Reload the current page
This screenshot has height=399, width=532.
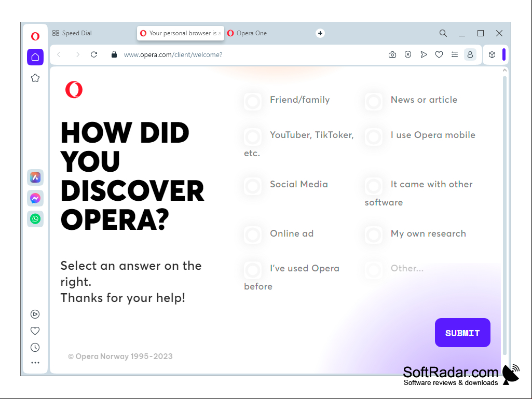click(x=94, y=54)
